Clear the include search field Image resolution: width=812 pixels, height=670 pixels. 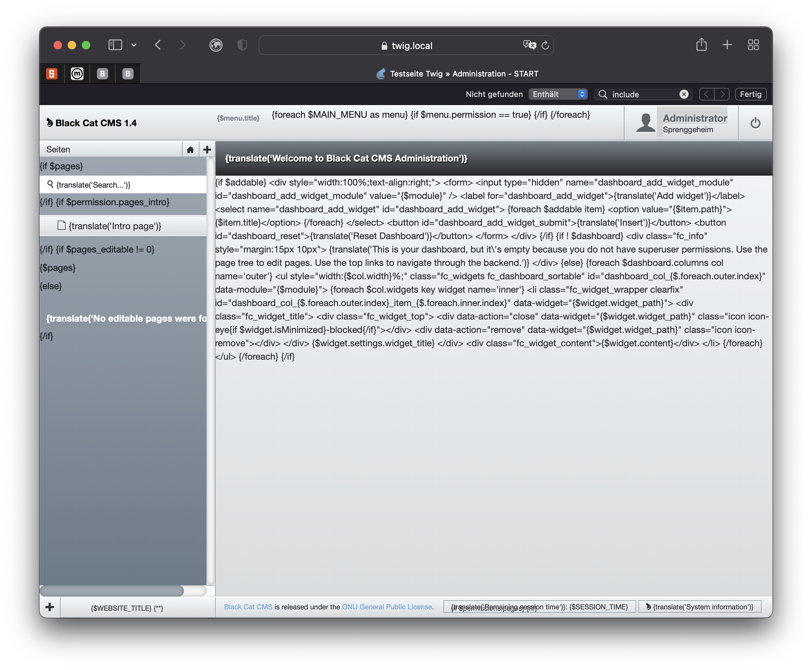pos(684,94)
